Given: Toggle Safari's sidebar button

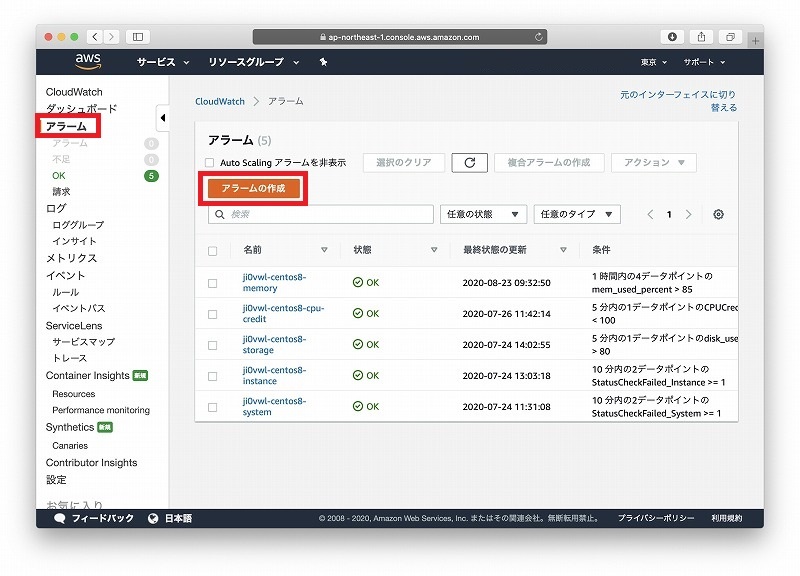Looking at the screenshot, I should point(138,37).
